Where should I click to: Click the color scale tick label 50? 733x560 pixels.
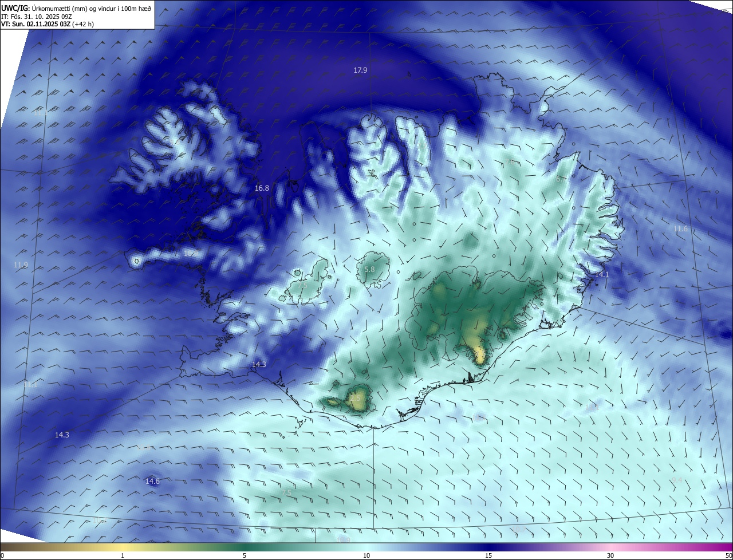pos(728,555)
